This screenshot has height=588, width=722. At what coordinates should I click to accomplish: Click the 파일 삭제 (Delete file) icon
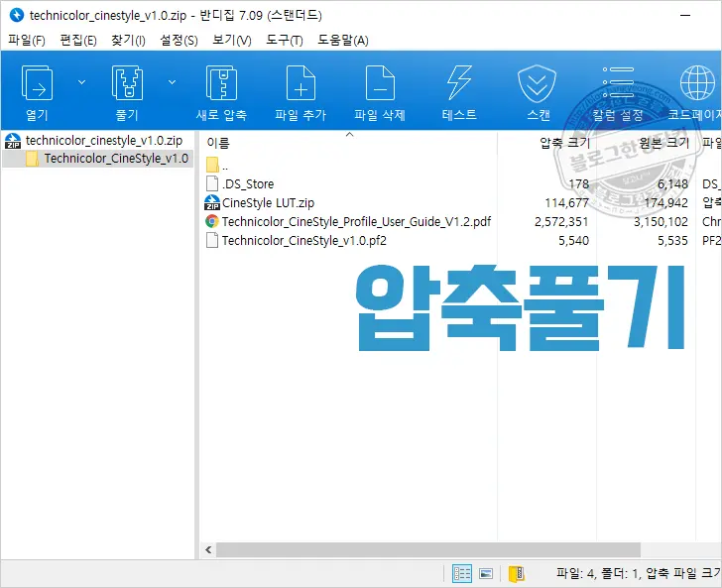(x=380, y=83)
